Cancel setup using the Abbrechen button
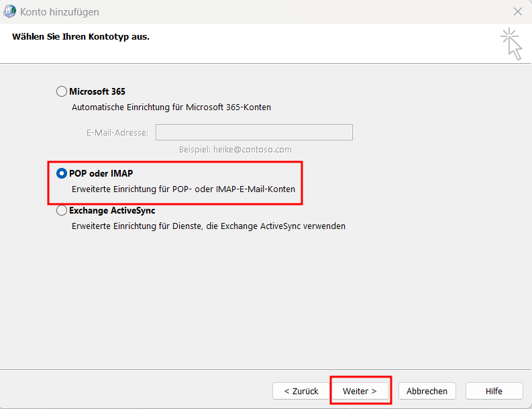 click(427, 391)
